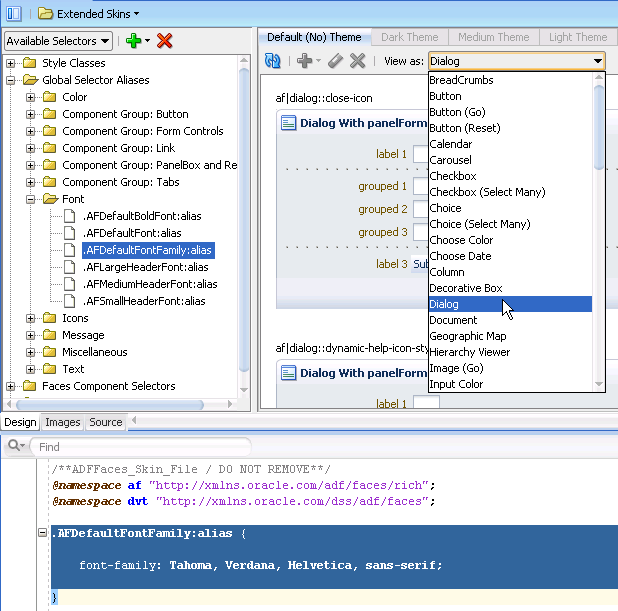
Task: Open the View as combo box
Action: click(516, 61)
